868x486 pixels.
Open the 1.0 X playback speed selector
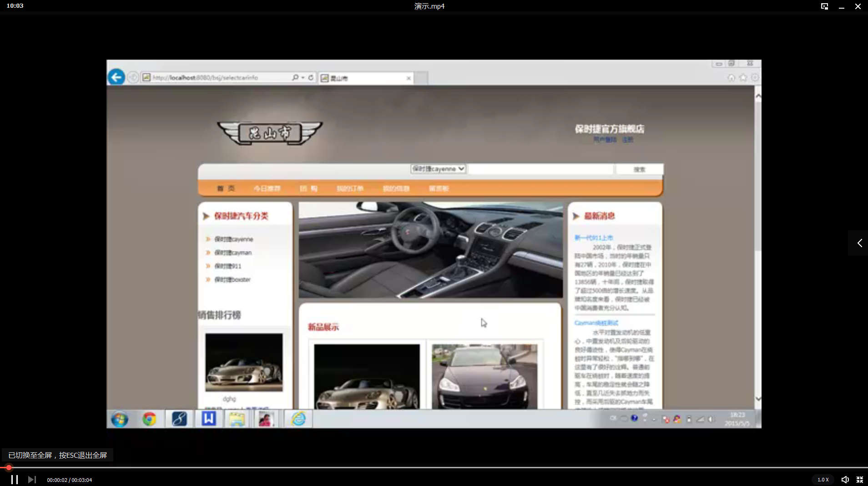click(823, 480)
